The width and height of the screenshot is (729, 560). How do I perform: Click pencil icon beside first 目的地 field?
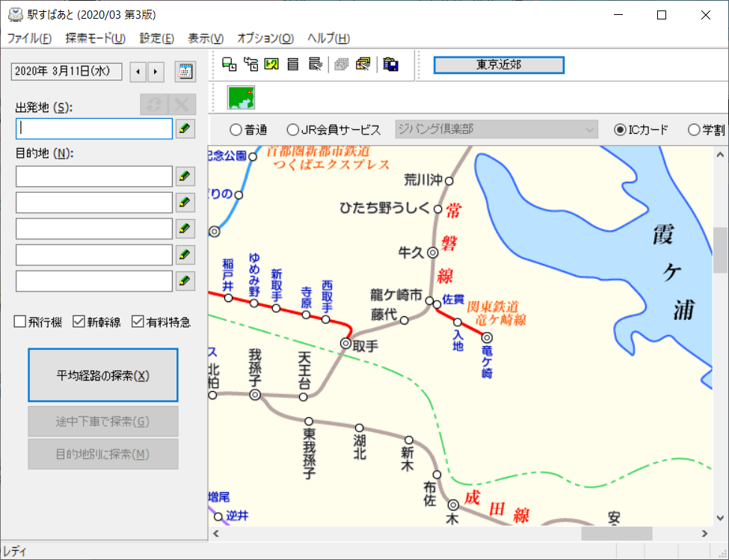click(x=185, y=176)
